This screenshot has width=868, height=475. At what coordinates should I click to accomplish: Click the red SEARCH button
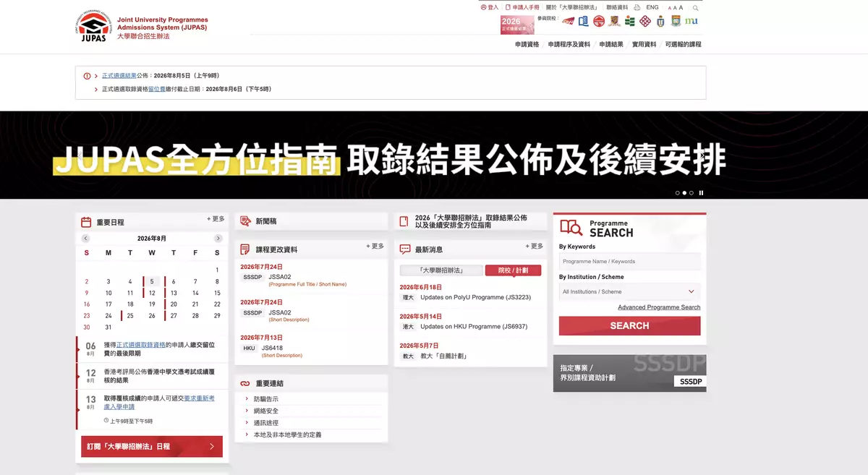pyautogui.click(x=629, y=325)
